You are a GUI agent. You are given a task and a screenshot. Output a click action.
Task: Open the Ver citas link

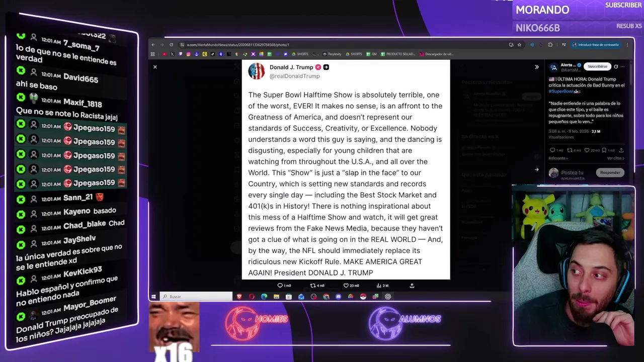[615, 158]
